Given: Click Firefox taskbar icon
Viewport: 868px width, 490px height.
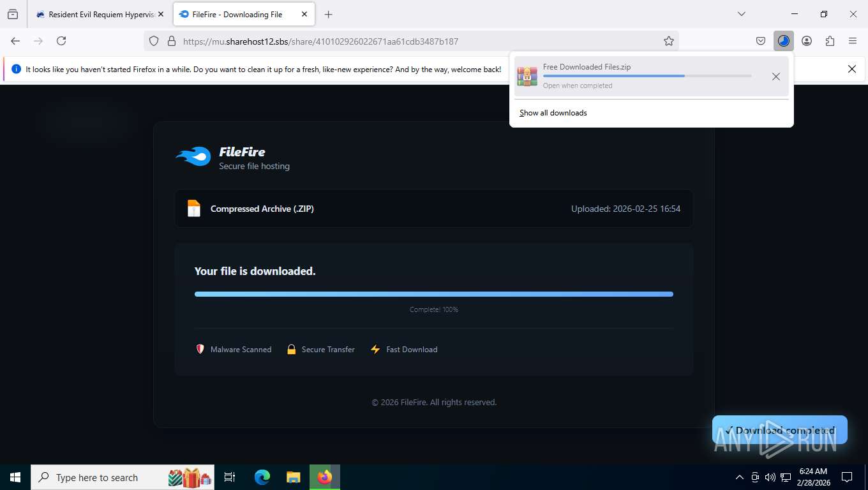Looking at the screenshot, I should click(325, 477).
